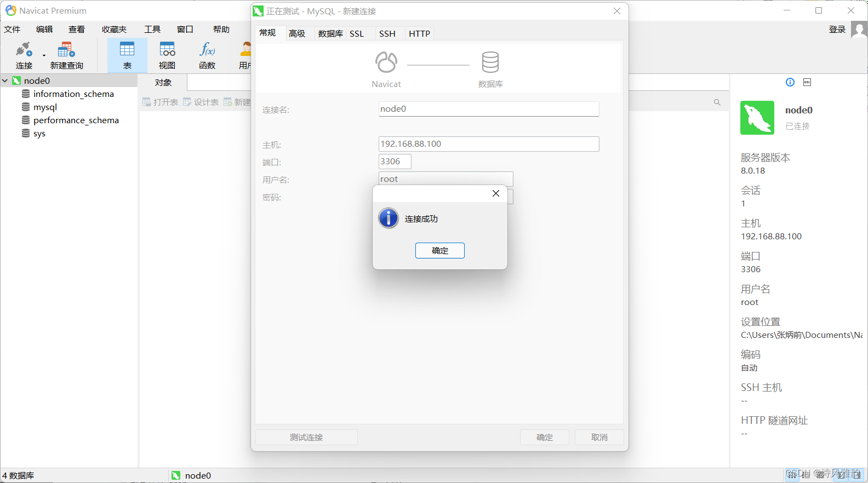Click the node0 dolphin icon in info panel
The width and height of the screenshot is (868, 483).
pyautogui.click(x=757, y=118)
